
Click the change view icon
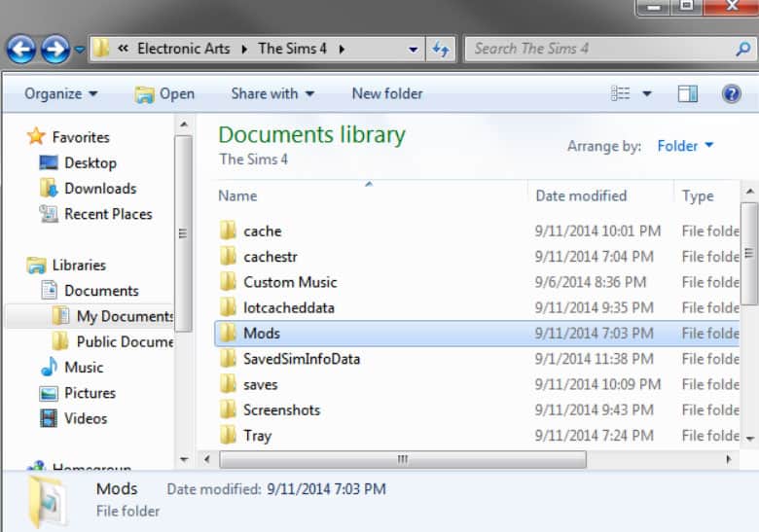621,93
